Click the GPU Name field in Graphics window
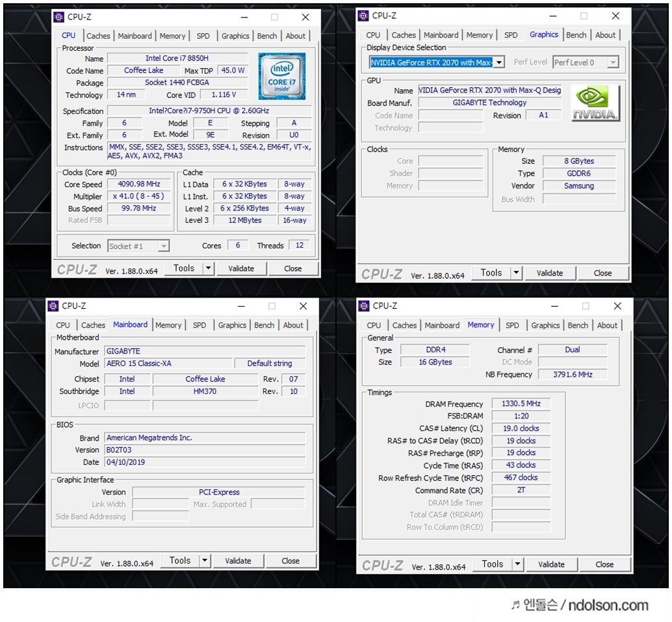The height and width of the screenshot is (622, 672). point(490,90)
